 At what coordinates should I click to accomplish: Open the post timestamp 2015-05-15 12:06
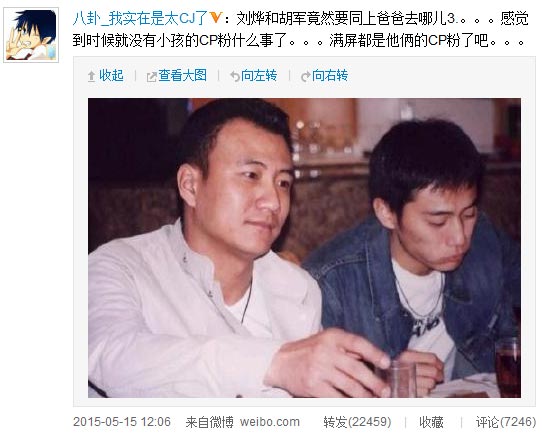click(x=122, y=422)
